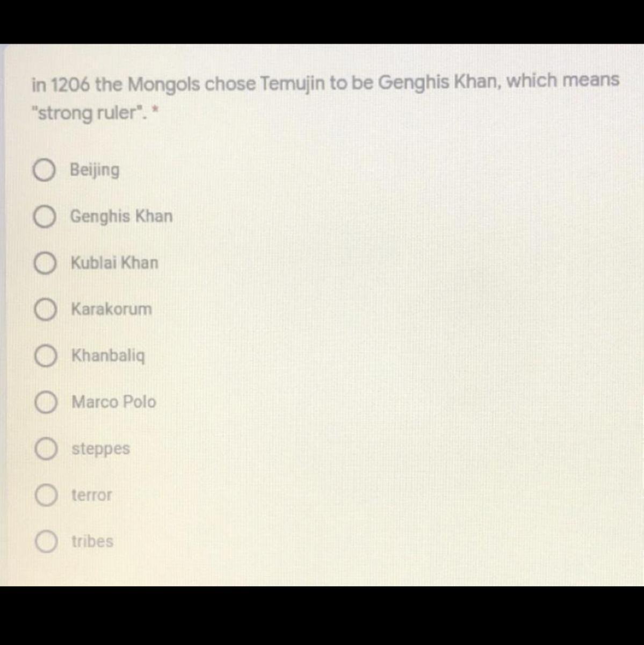The height and width of the screenshot is (645, 644).
Task: Select the Beijing radio button
Action: pyautogui.click(x=44, y=171)
